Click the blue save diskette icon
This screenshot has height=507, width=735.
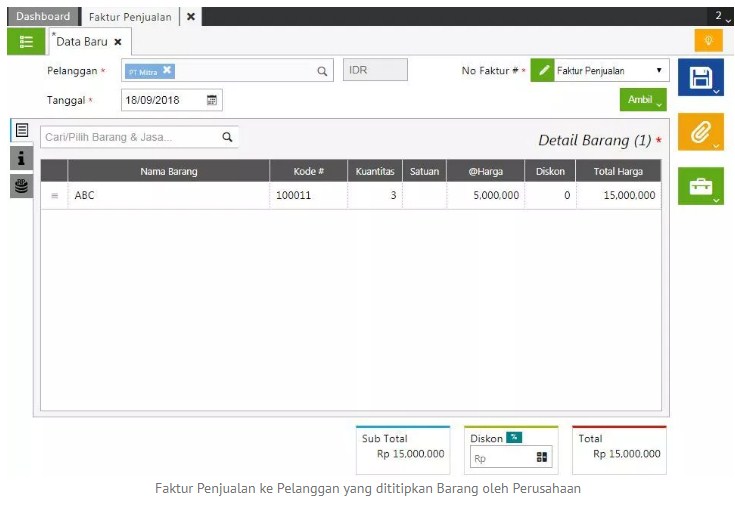[x=700, y=77]
